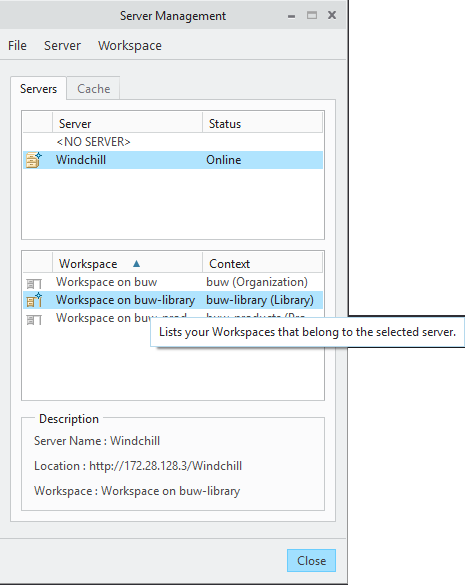This screenshot has width=465, height=585.
Task: Click the buw-library (Library) context cell
Action: point(260,300)
